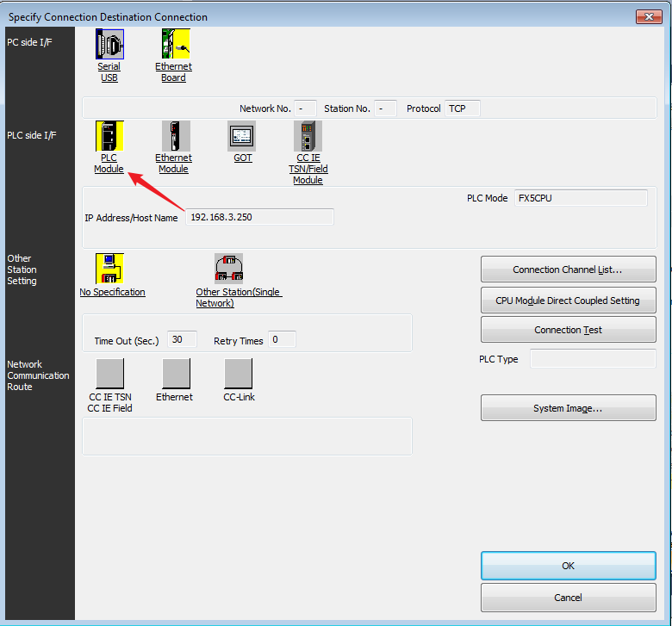The height and width of the screenshot is (626, 672).
Task: Run the Connection Test
Action: coord(568,330)
